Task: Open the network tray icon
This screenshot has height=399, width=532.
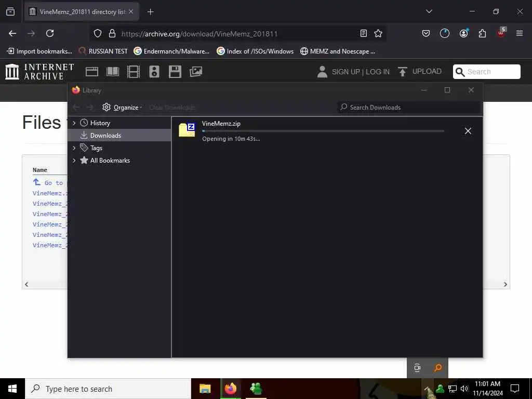Action: 453,389
